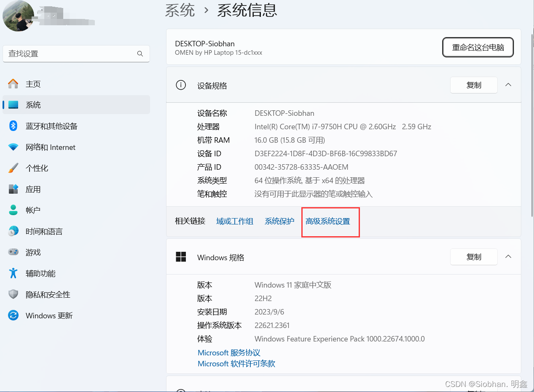Screen dimensions: 534x392
Task: Click the Bluetooth icon in sidebar
Action: (x=13, y=126)
